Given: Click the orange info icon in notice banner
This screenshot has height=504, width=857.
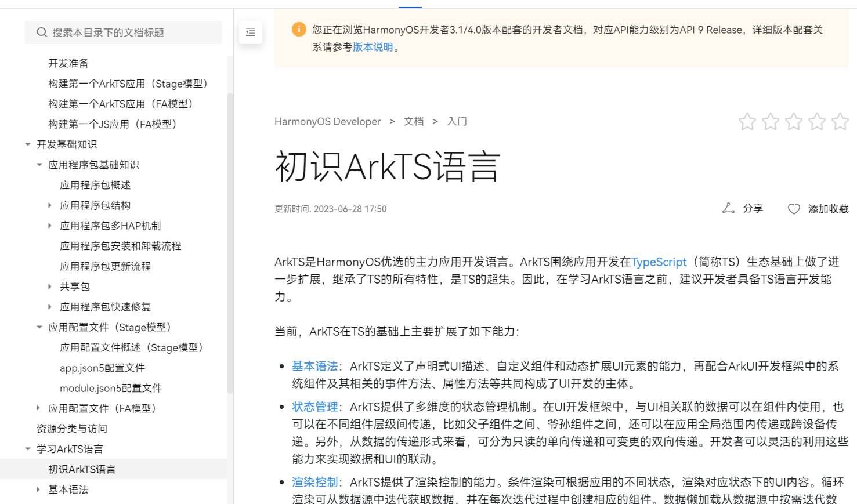Looking at the screenshot, I should pyautogui.click(x=299, y=30).
